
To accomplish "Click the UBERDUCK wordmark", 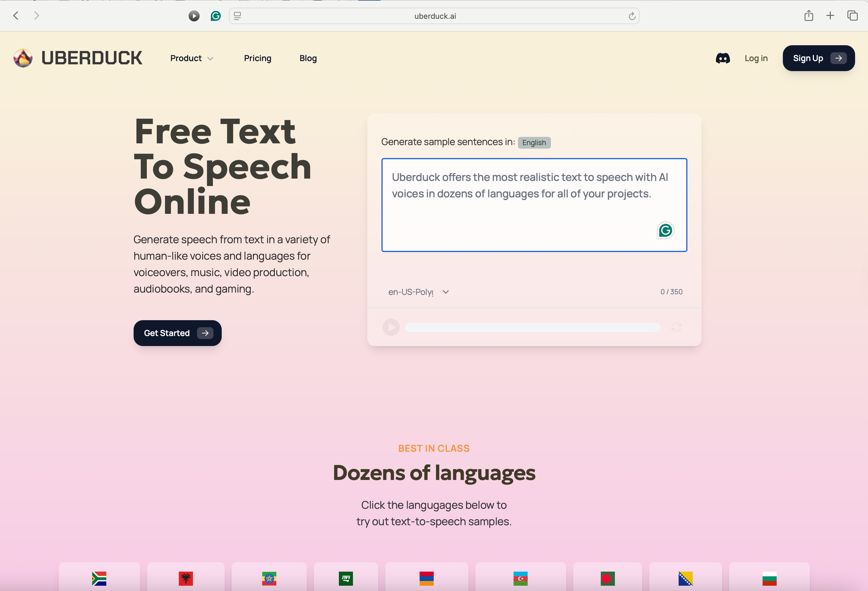I will 92,58.
